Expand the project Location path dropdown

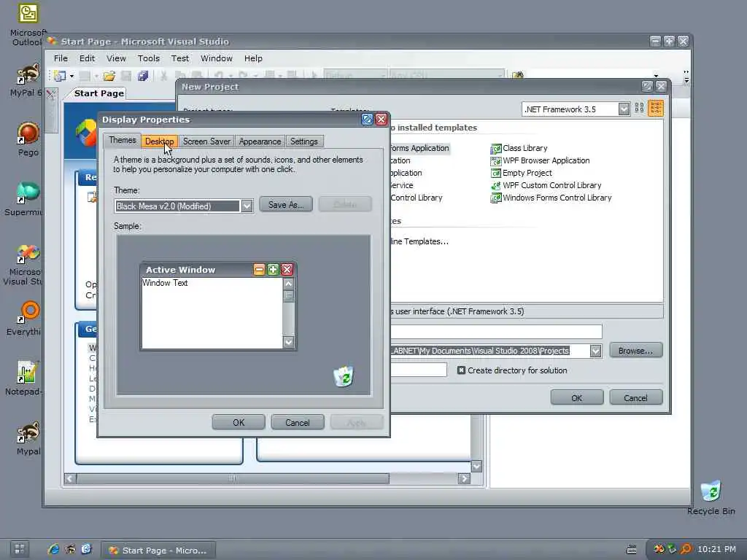point(595,351)
